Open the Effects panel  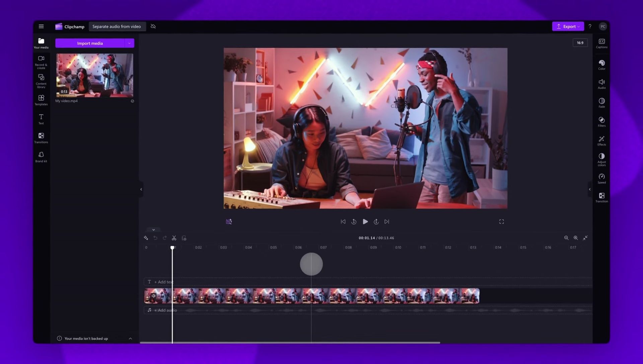pyautogui.click(x=602, y=141)
